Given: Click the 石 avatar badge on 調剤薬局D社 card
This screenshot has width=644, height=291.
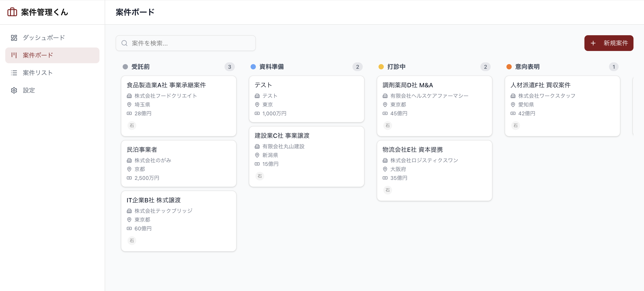Looking at the screenshot, I should (387, 126).
